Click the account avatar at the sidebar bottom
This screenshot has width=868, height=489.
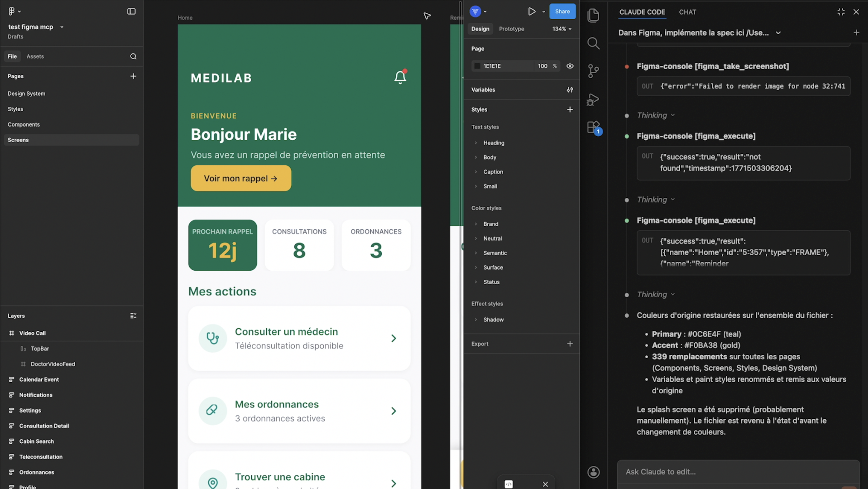pos(593,472)
